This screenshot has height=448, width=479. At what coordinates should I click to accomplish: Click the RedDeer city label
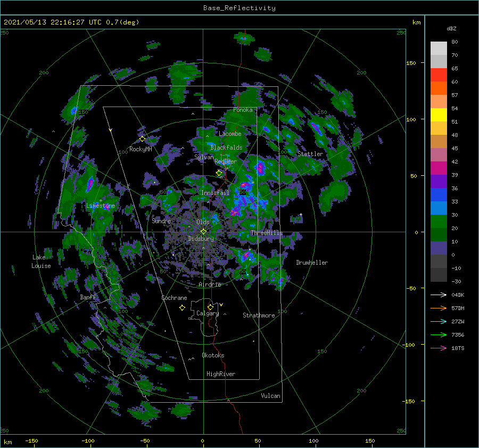(x=226, y=161)
